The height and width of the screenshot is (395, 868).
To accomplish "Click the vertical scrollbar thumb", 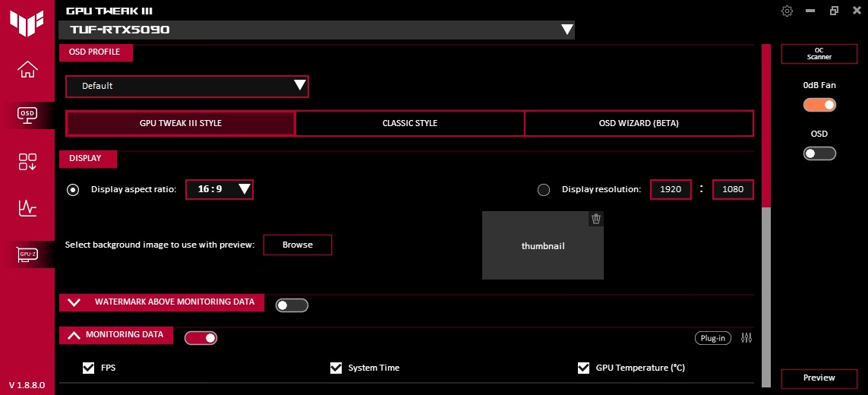I will click(766, 125).
